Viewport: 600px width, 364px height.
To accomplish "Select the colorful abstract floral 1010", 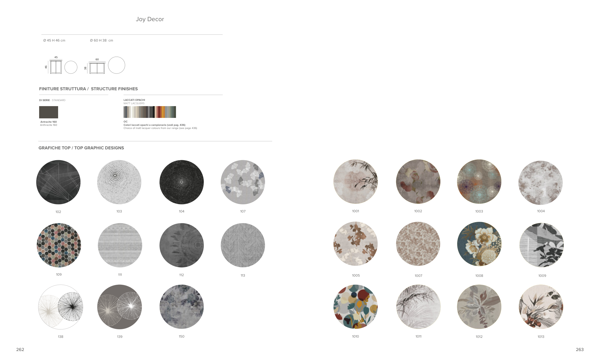I will tap(356, 307).
